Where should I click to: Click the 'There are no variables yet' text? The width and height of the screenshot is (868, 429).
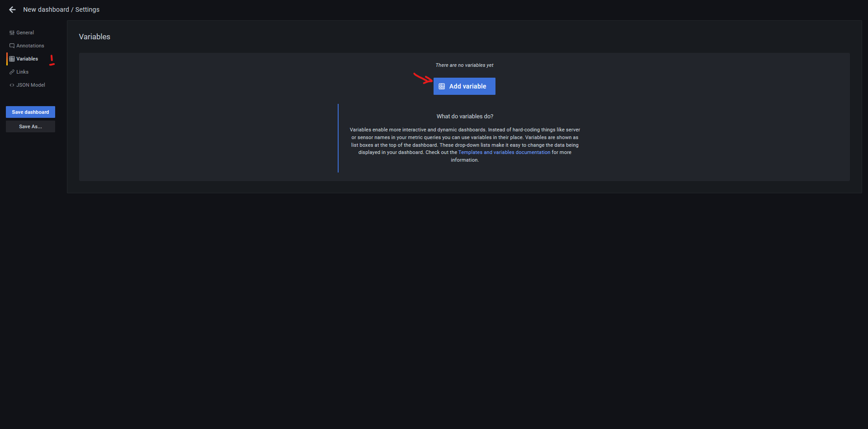click(464, 65)
